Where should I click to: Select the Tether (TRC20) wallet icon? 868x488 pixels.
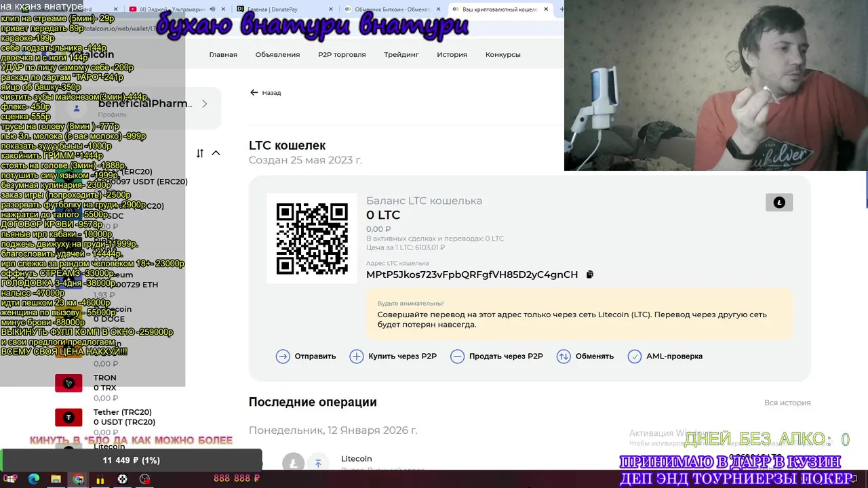(68, 418)
